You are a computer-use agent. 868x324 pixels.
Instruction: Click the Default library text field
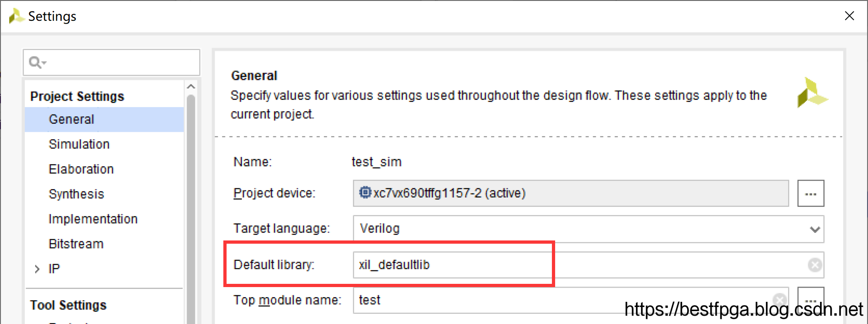(x=588, y=265)
